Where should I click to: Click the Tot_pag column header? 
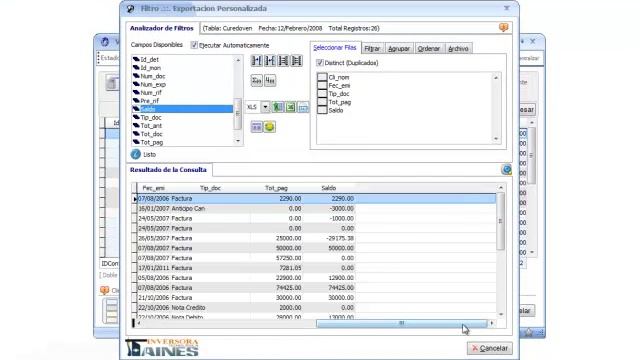click(x=276, y=188)
